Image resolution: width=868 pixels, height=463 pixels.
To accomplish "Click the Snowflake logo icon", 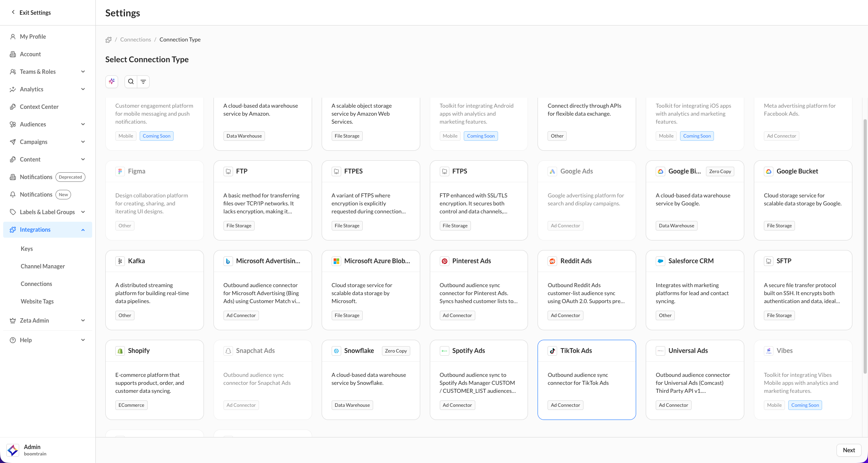I will (336, 351).
